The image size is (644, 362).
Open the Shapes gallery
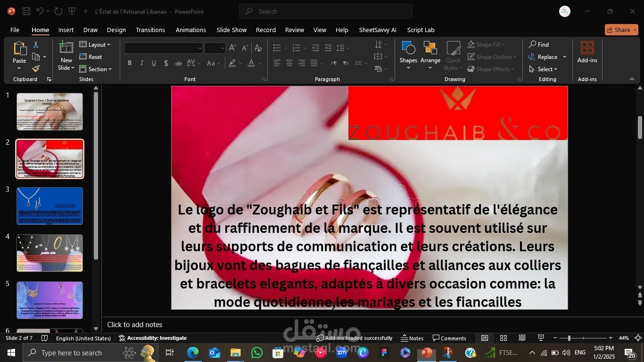[408, 55]
